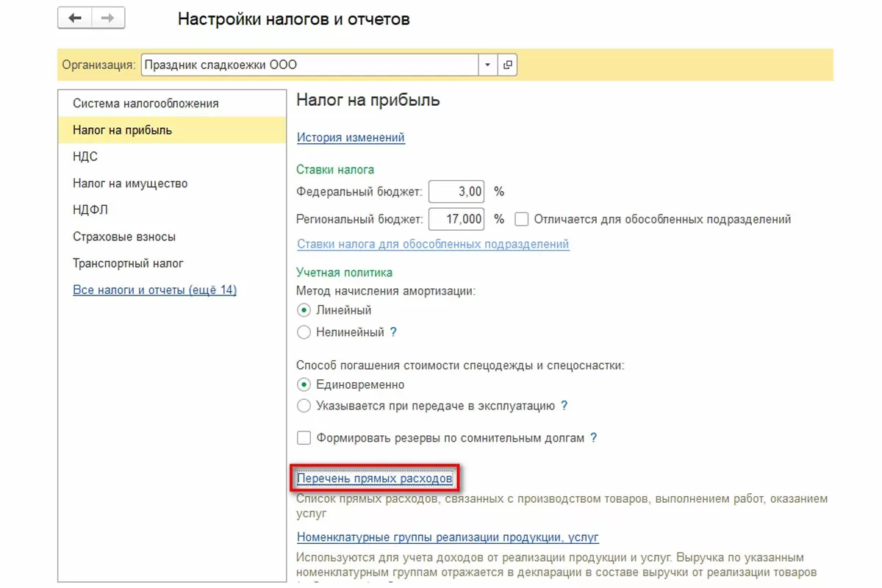Click the help icon beside Указывается при передаче

click(x=564, y=405)
